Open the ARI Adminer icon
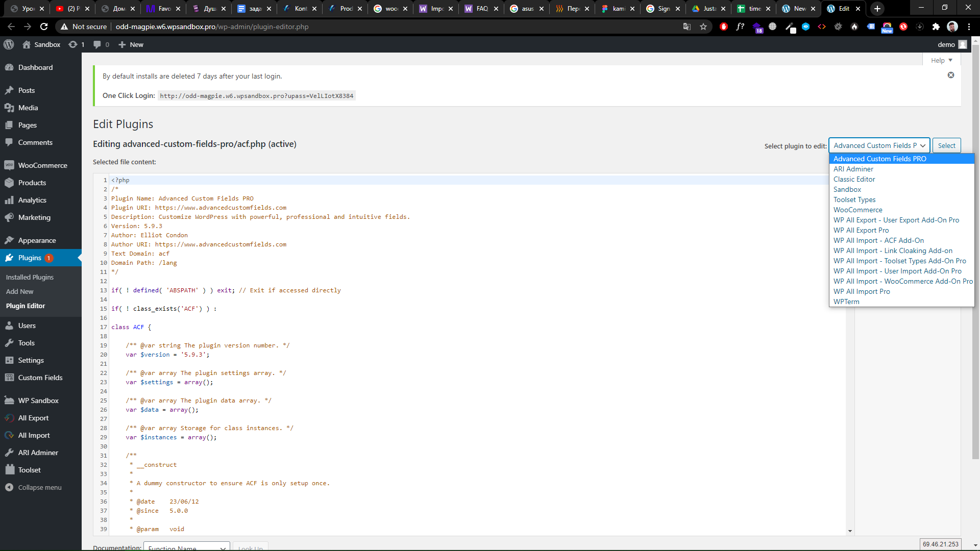 [9, 453]
